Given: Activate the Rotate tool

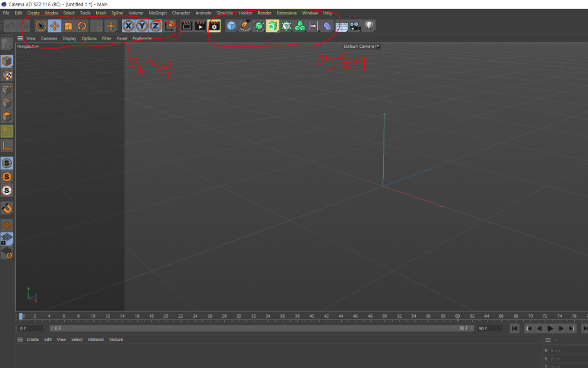Looking at the screenshot, I should tap(82, 26).
